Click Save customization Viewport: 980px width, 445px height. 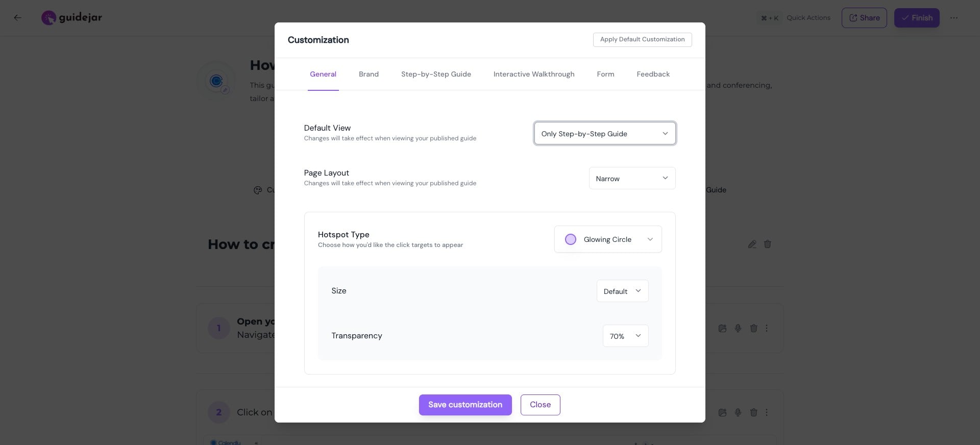click(464, 405)
